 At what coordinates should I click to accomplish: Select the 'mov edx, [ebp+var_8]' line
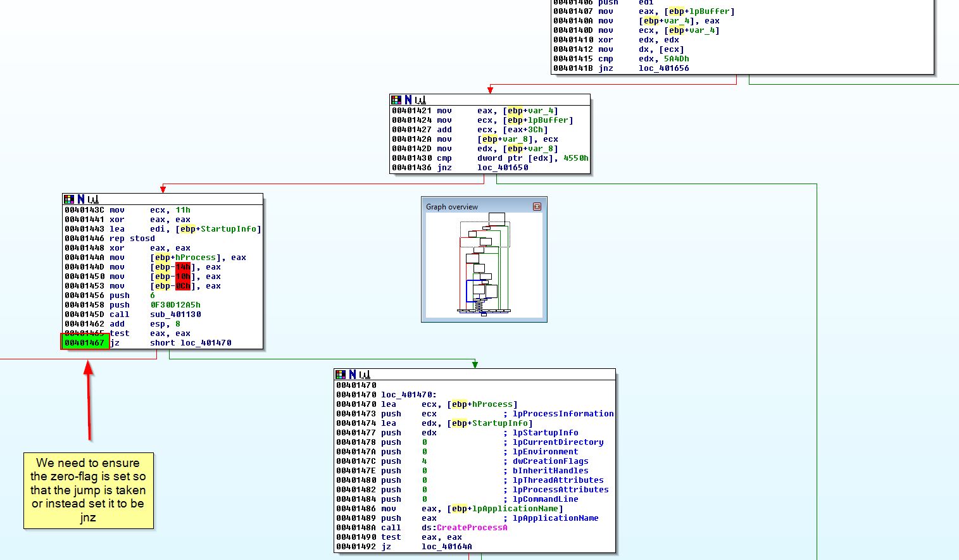click(475, 149)
